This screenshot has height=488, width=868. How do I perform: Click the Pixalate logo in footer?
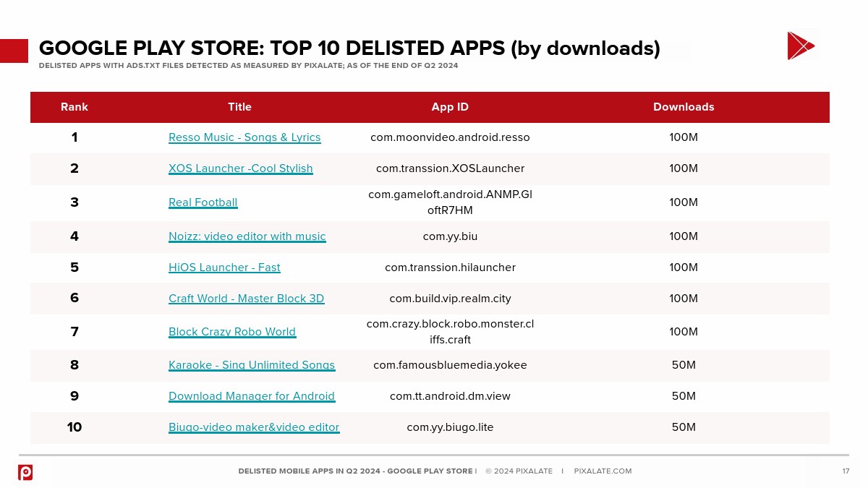tap(25, 472)
